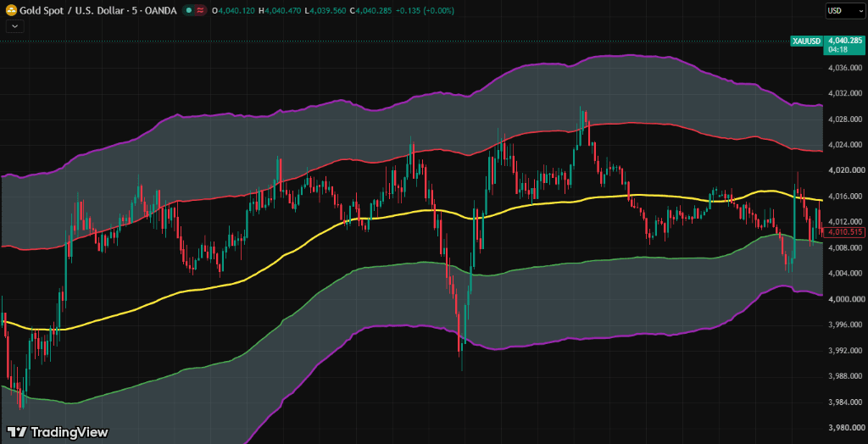Click the 4,028.000 price axis label
Screen dimensions: 868x444
coord(845,119)
